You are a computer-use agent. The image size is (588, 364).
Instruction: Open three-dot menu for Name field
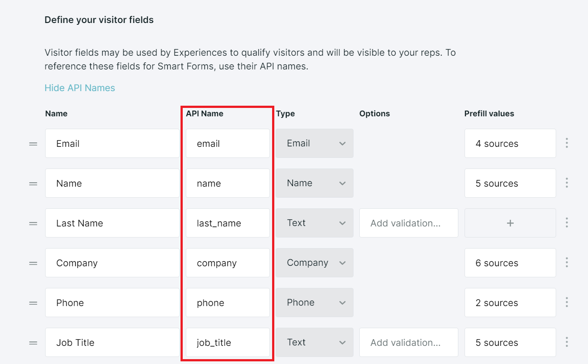coord(567,183)
